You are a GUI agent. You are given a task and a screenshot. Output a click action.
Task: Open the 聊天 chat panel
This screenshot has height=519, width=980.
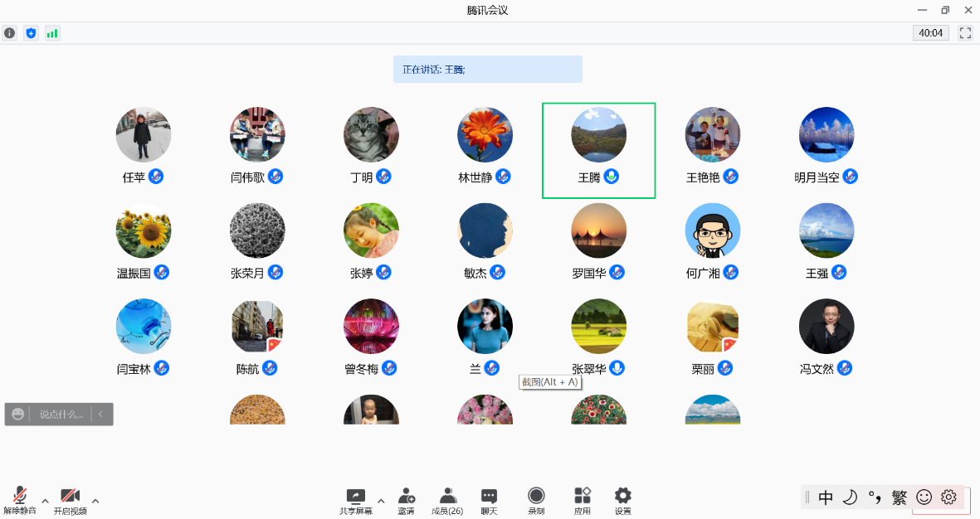(x=490, y=500)
